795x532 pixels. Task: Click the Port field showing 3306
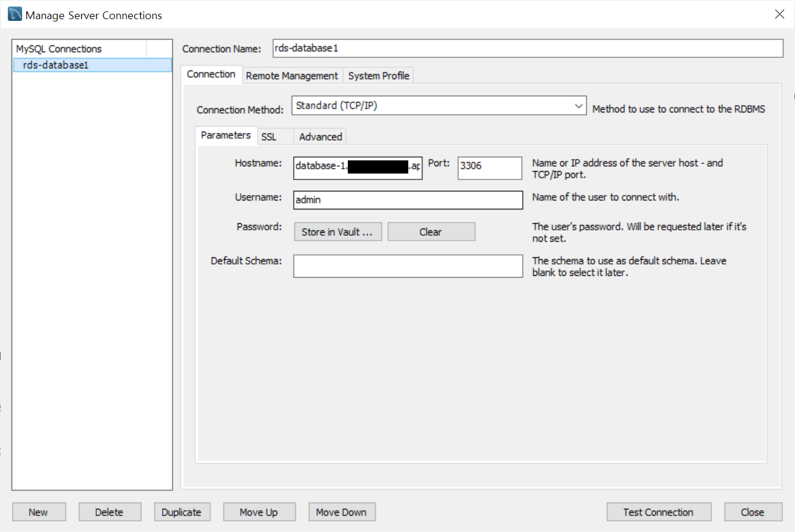tap(490, 168)
